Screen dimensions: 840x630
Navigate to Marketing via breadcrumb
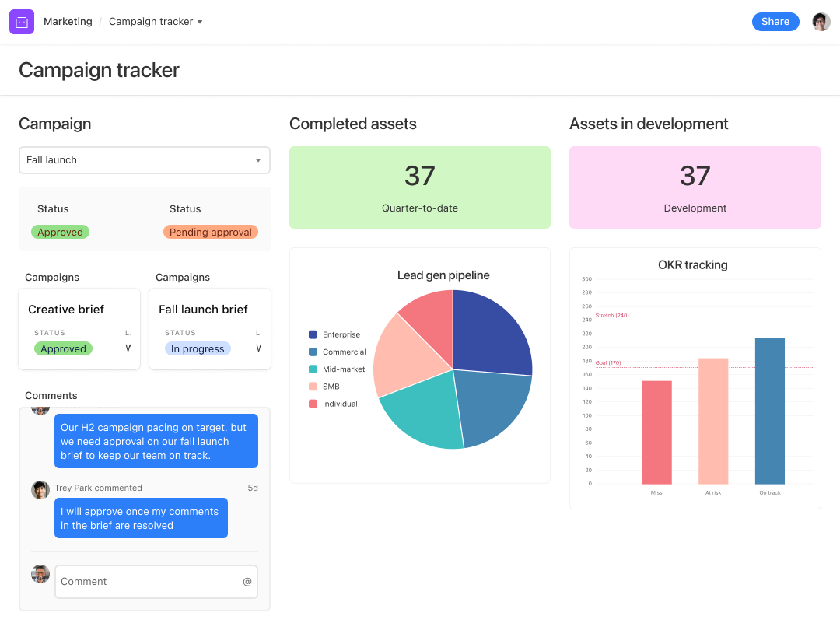[68, 22]
